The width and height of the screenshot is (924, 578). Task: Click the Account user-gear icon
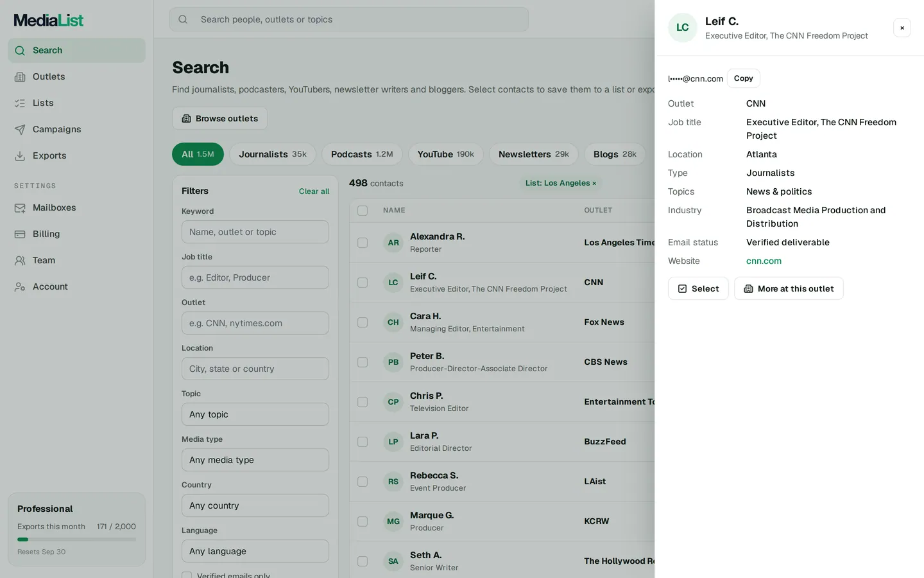[x=20, y=287]
